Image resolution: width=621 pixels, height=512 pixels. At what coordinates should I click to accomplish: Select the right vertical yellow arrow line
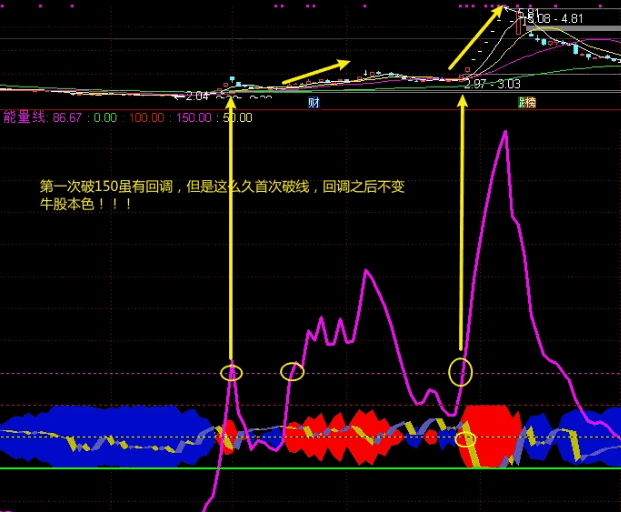click(x=462, y=230)
